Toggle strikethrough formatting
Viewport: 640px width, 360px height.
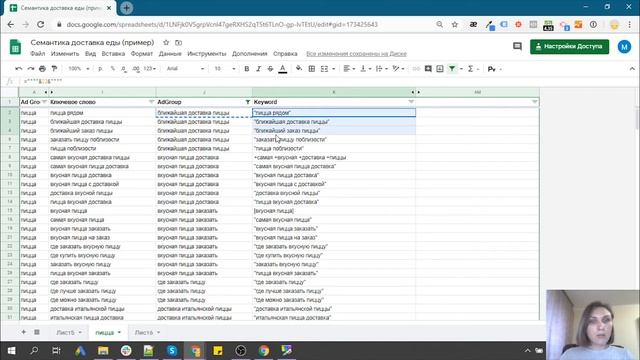pyautogui.click(x=270, y=69)
